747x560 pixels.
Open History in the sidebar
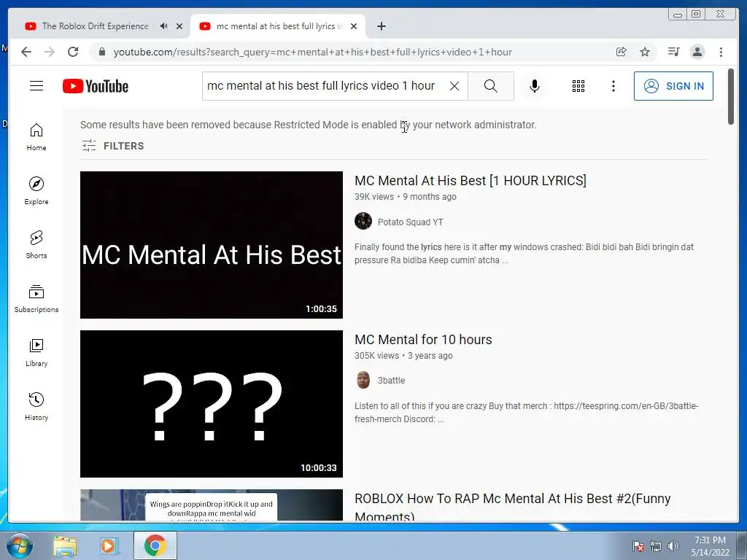pos(36,406)
